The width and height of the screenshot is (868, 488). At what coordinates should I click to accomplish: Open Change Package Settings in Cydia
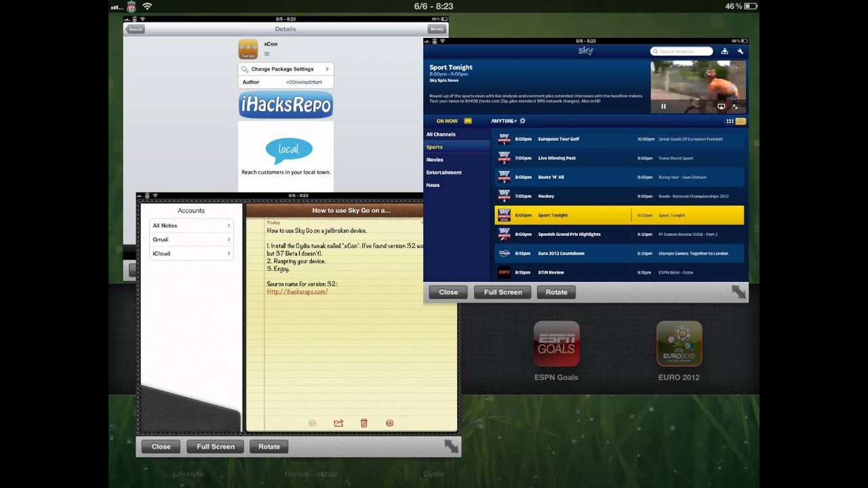(285, 69)
